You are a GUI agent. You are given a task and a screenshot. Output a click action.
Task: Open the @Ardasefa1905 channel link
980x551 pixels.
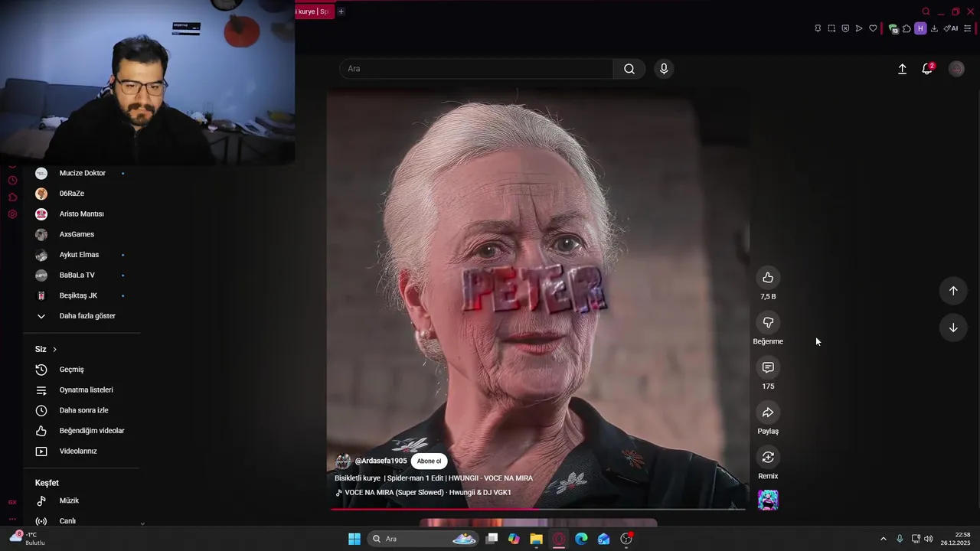pyautogui.click(x=381, y=461)
